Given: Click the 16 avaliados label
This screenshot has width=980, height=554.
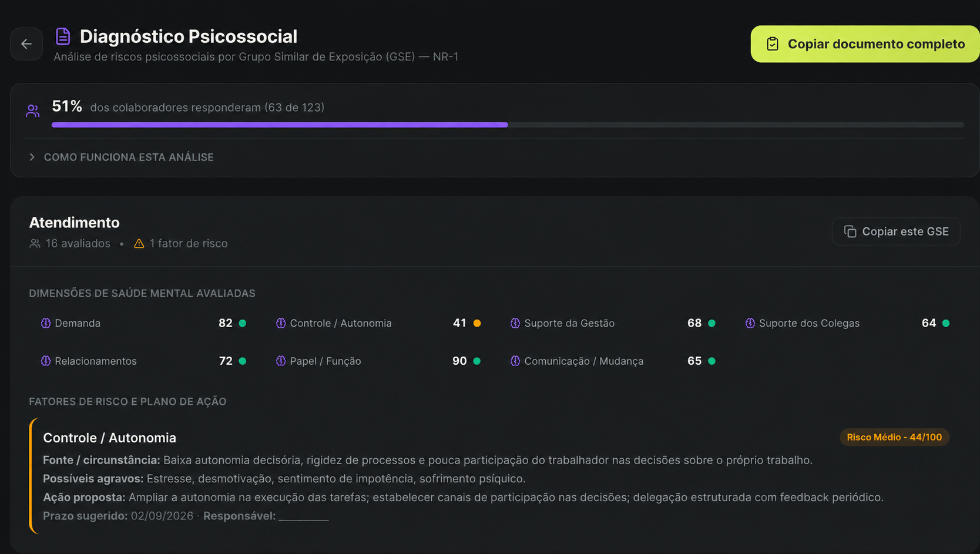Looking at the screenshot, I should click(78, 243).
